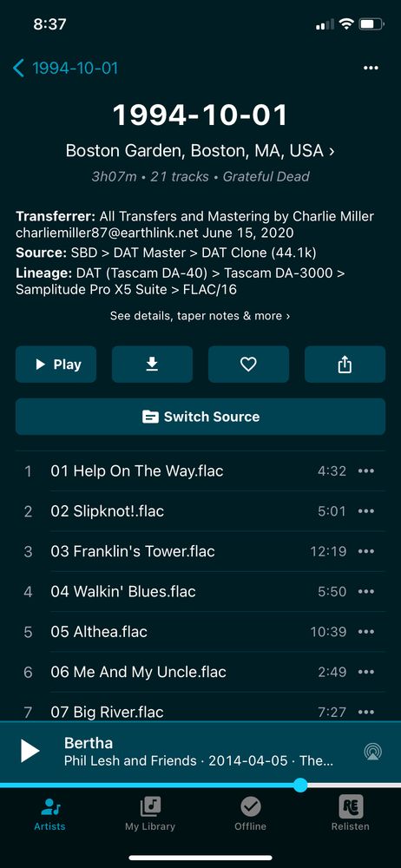Viewport: 401px width, 868px height.
Task: Open the top-right three-dot options menu
Action: (371, 68)
